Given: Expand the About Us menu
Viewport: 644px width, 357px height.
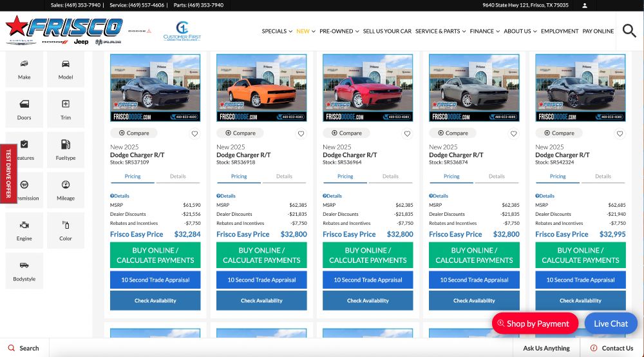Looking at the screenshot, I should [x=520, y=31].
